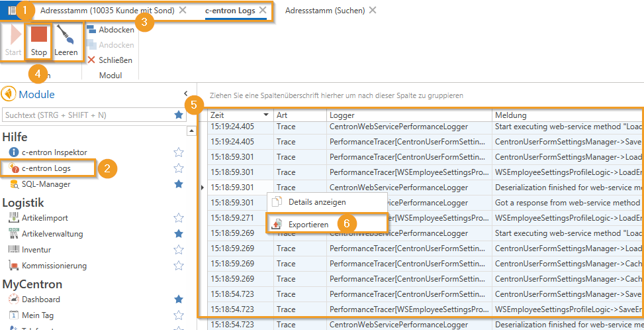The image size is (644, 330).
Task: Unfavorite the SQL-Manager star
Action: pyautogui.click(x=178, y=184)
